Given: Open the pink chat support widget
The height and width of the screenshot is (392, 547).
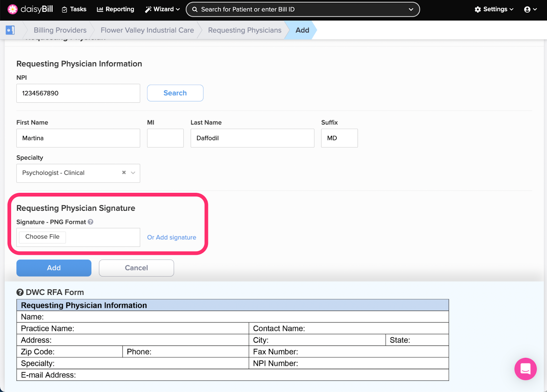Looking at the screenshot, I should point(525,369).
